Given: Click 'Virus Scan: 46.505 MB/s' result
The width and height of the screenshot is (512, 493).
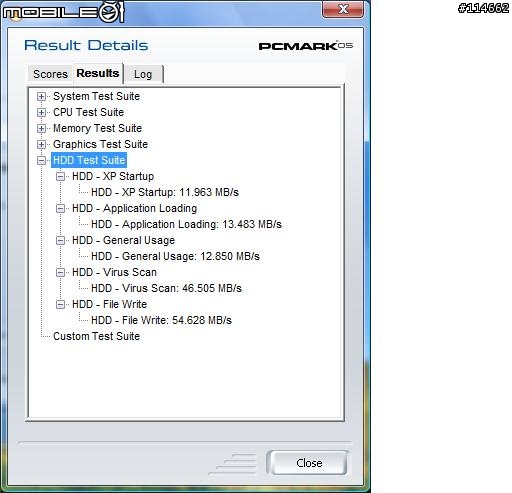Looking at the screenshot, I should click(166, 288).
